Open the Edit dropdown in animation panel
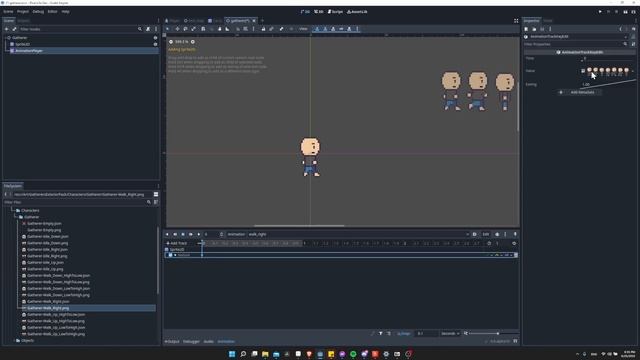 click(486, 234)
